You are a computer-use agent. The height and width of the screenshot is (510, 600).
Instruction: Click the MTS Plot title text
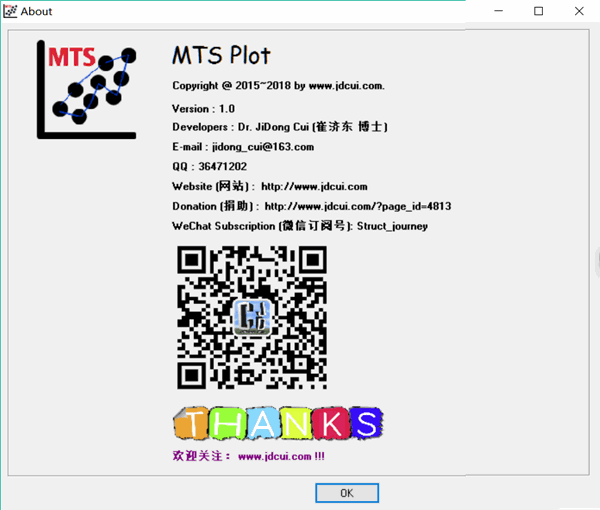(222, 55)
